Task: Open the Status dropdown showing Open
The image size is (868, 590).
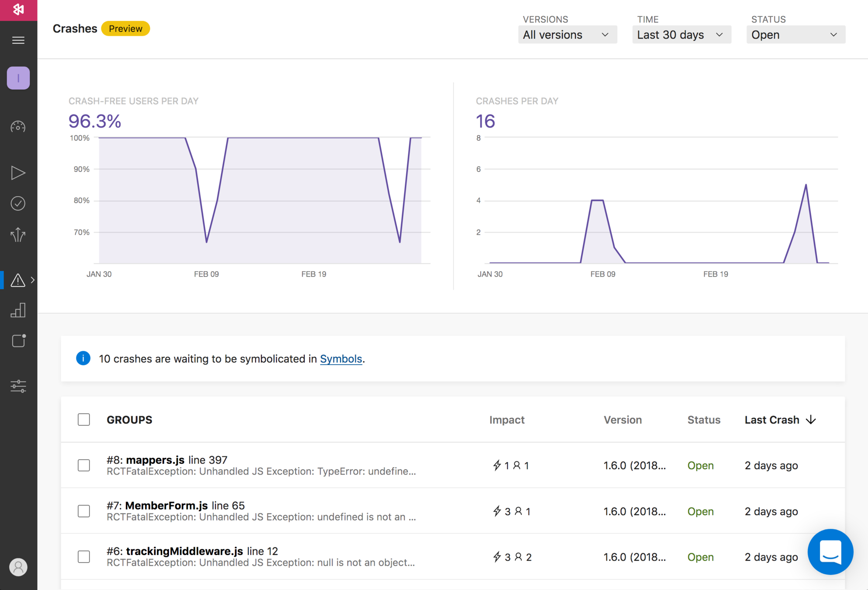Action: click(x=795, y=35)
